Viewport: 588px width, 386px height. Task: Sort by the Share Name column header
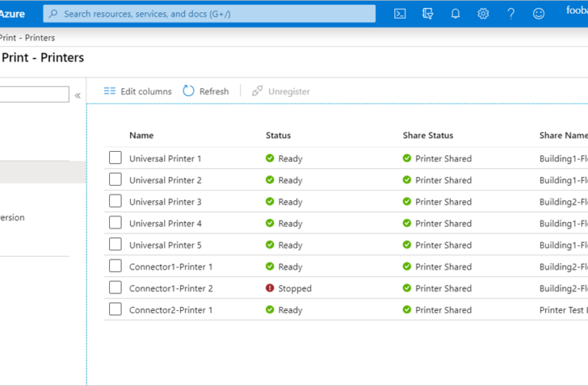click(x=564, y=136)
